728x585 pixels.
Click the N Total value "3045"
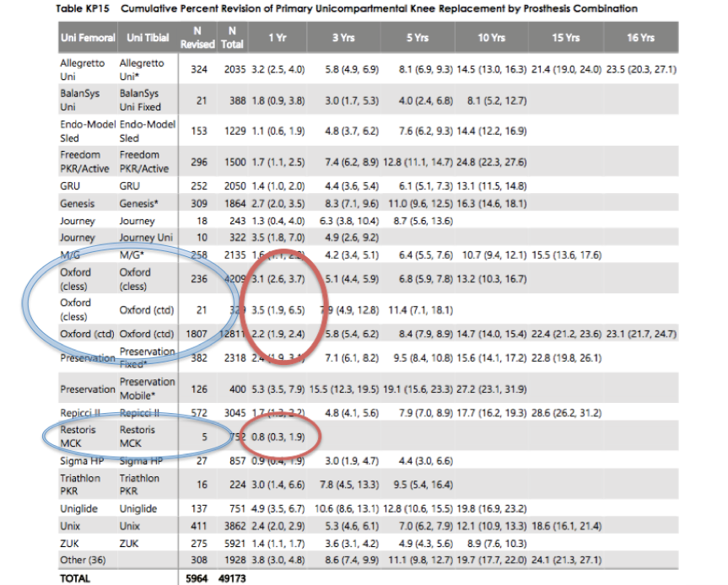[x=235, y=413]
